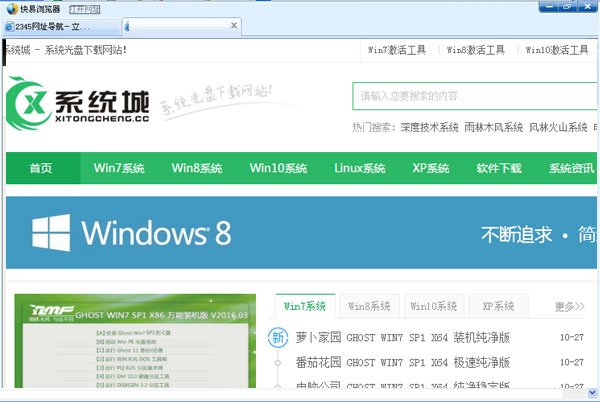Open the GHOST WIN7 SP1 X86 thumbnail

135,341
